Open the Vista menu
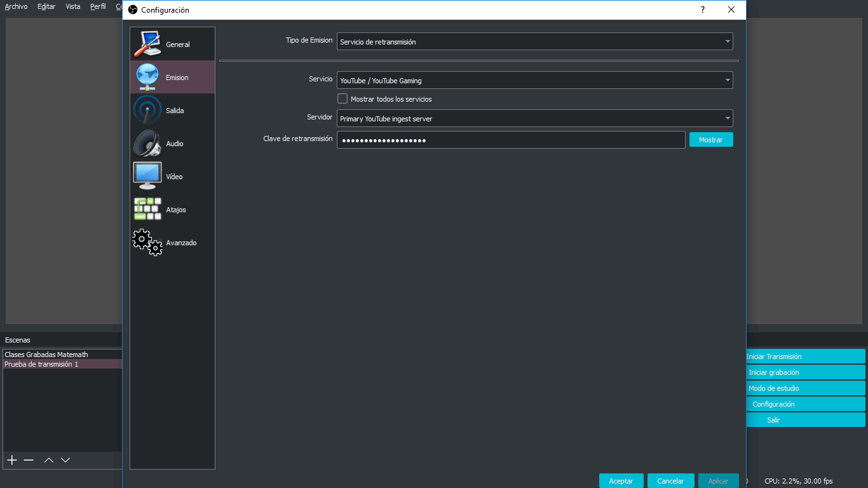The height and width of the screenshot is (488, 868). click(x=73, y=6)
